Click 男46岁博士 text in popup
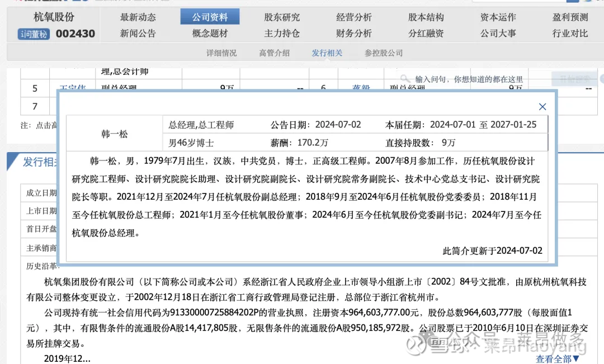Screen dimensions: 604x364 pos(191,143)
